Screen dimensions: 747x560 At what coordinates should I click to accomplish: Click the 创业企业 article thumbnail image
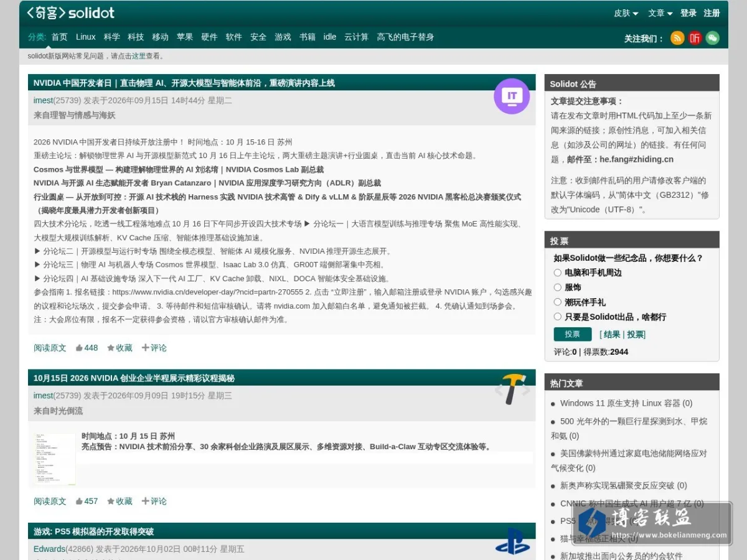[55, 459]
